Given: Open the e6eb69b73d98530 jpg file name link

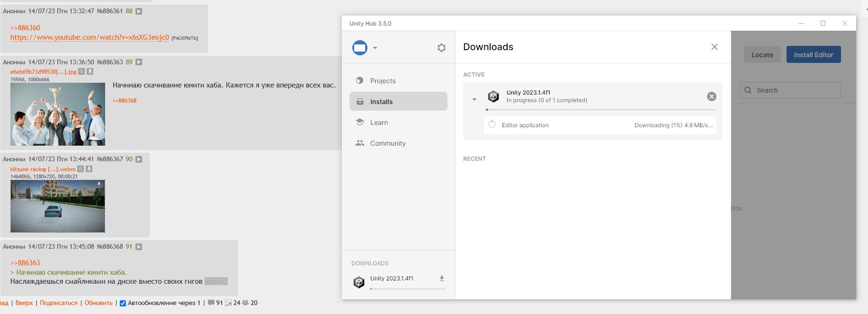Looking at the screenshot, I should [x=44, y=72].
